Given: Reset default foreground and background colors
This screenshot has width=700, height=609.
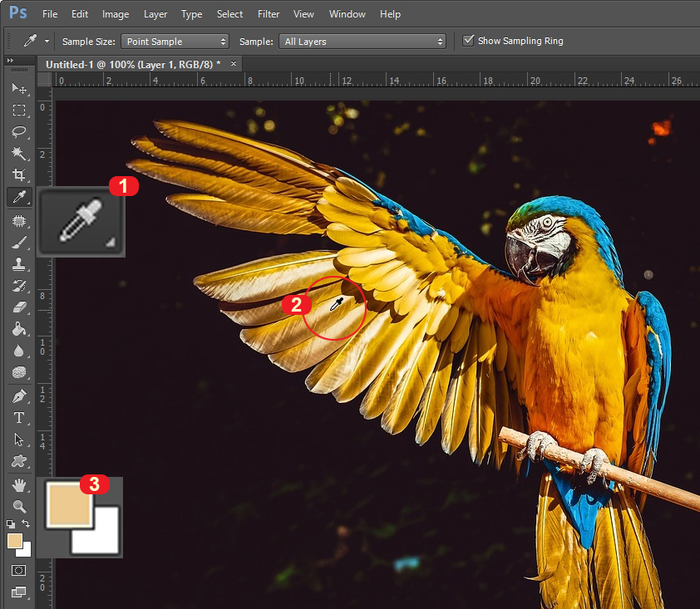Looking at the screenshot, I should (x=11, y=523).
